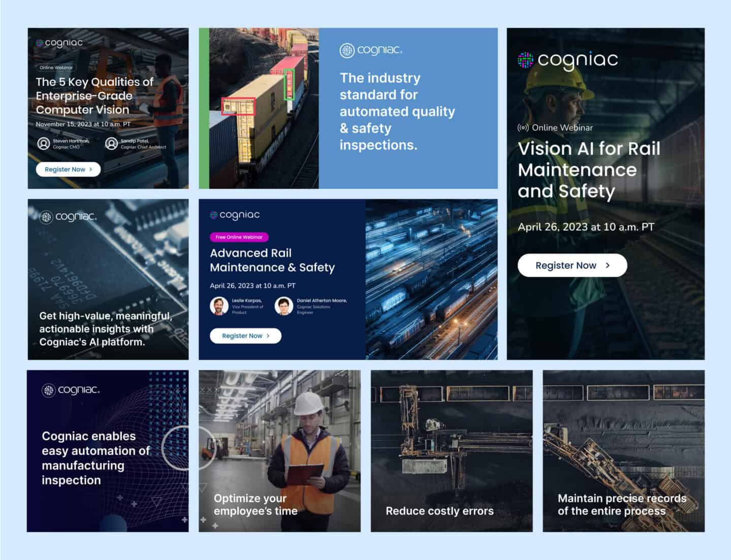Select Leslie Karpas's avatar photo
The width and height of the screenshot is (731, 560).
click(219, 306)
